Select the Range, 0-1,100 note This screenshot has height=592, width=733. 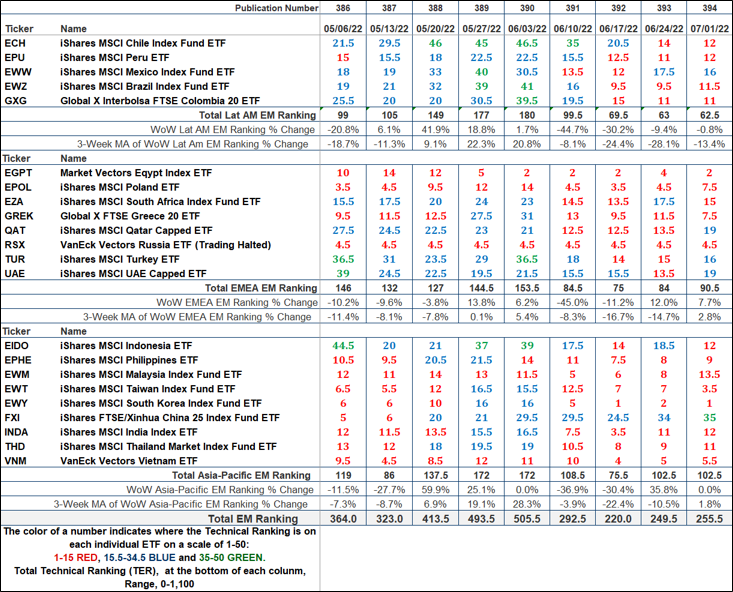159,585
